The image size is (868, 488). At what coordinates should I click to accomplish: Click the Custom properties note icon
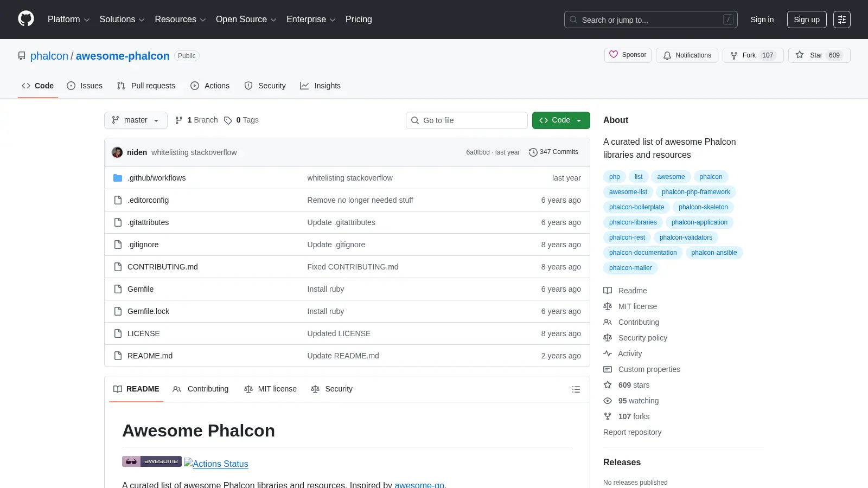[608, 369]
